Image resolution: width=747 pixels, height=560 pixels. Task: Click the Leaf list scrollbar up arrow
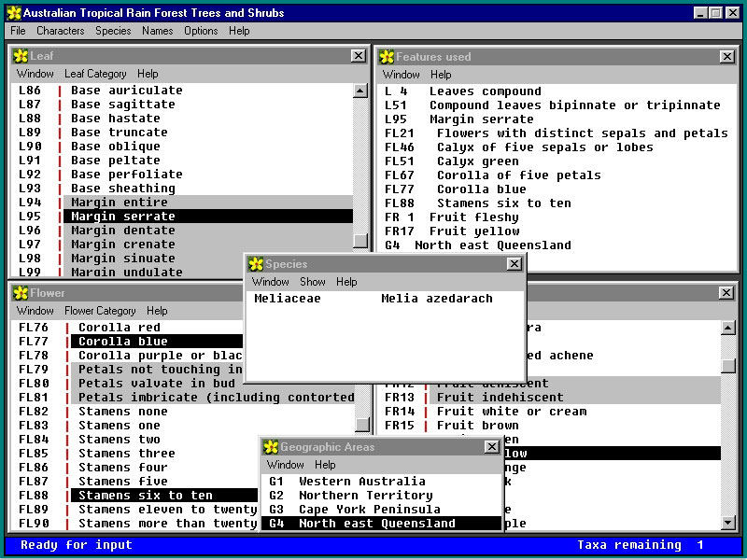pyautogui.click(x=360, y=91)
